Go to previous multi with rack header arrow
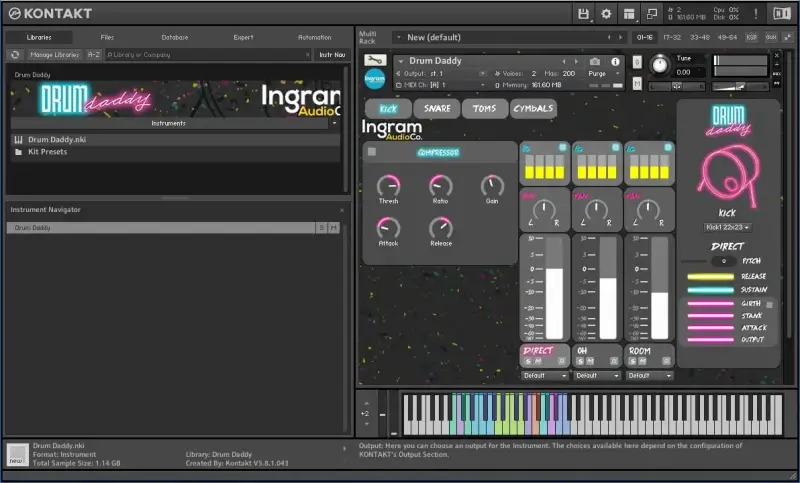The width and height of the screenshot is (800, 483). click(x=609, y=37)
